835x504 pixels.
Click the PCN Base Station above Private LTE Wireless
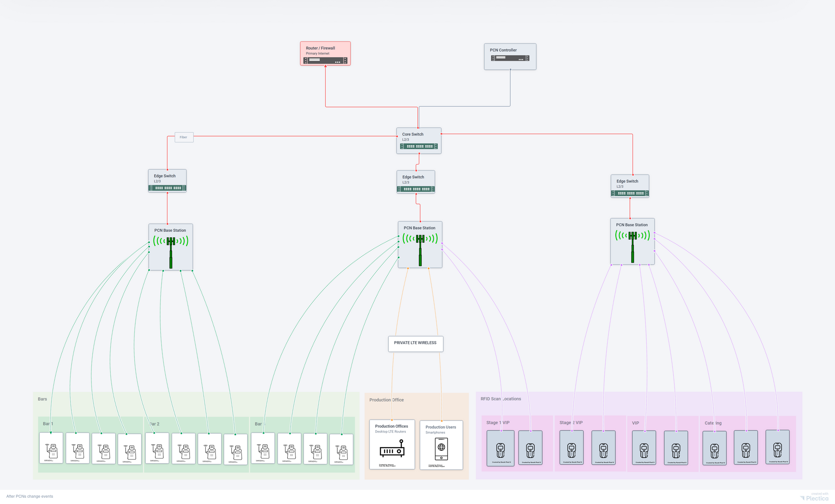(x=420, y=245)
